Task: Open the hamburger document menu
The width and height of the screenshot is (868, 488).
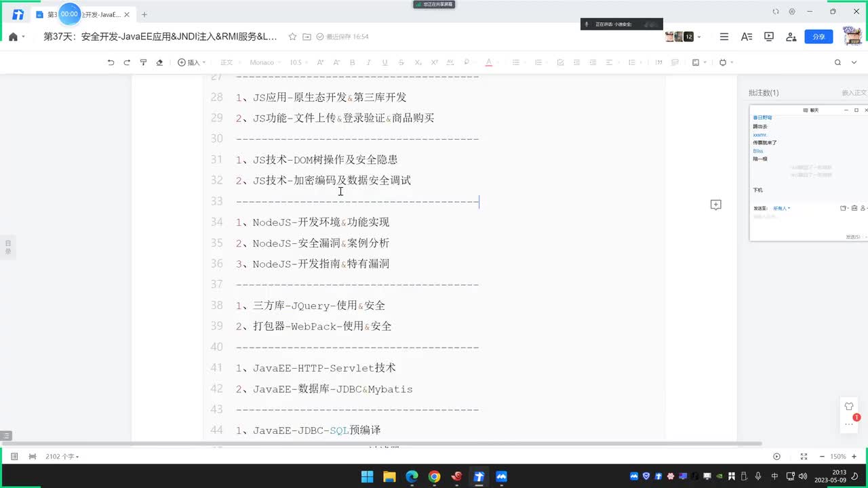Action: click(x=724, y=37)
